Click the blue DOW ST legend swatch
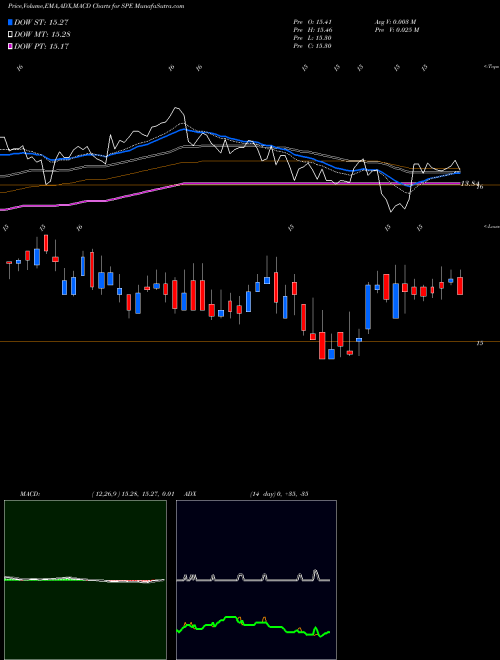500x660 pixels. 10,22
